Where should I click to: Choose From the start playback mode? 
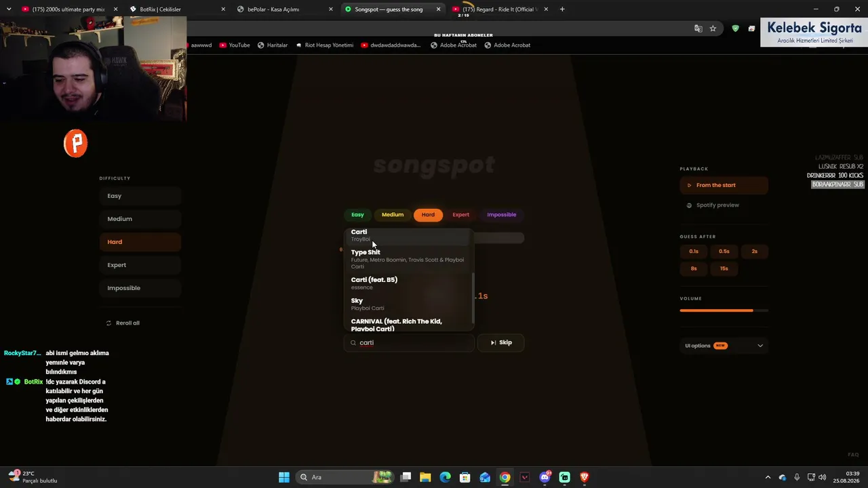[724, 185]
